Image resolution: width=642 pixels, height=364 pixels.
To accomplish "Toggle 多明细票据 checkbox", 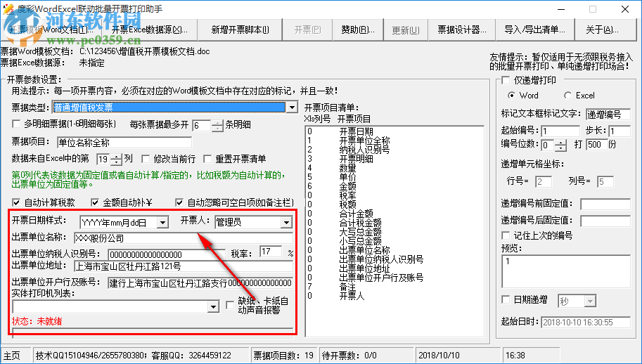I will pos(16,124).
